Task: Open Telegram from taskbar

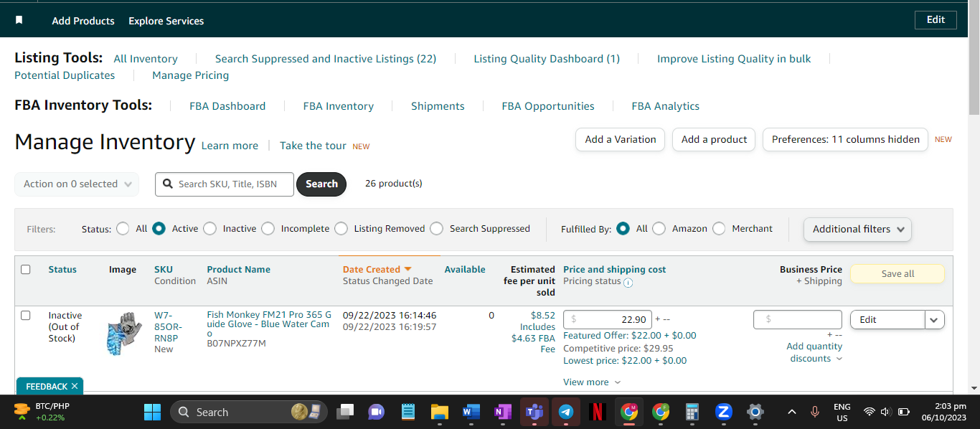Action: pos(566,412)
